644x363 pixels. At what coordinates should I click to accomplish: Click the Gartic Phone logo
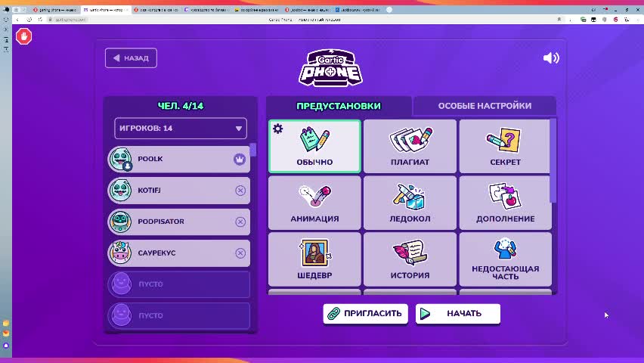pos(330,68)
